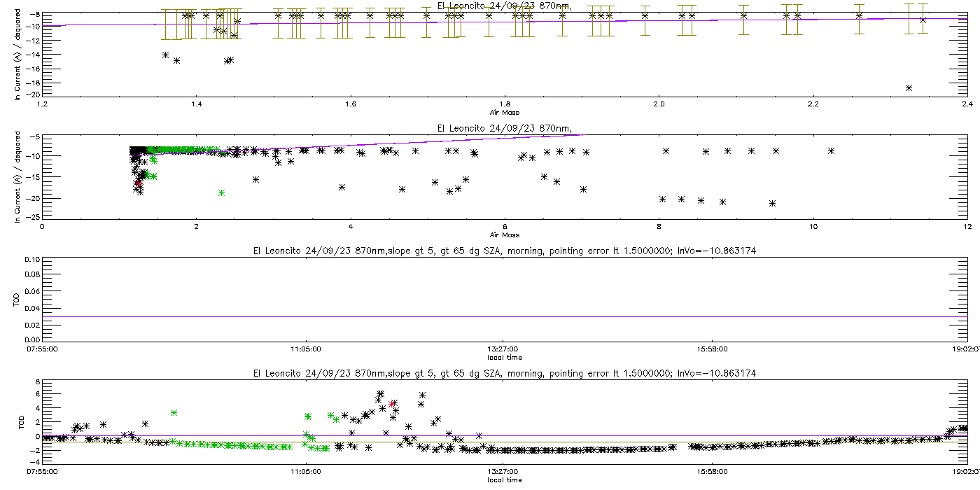Select the isolated green star above 2 before 11:05 in bottom plot
The width and height of the screenshot is (980, 490).
point(174,412)
